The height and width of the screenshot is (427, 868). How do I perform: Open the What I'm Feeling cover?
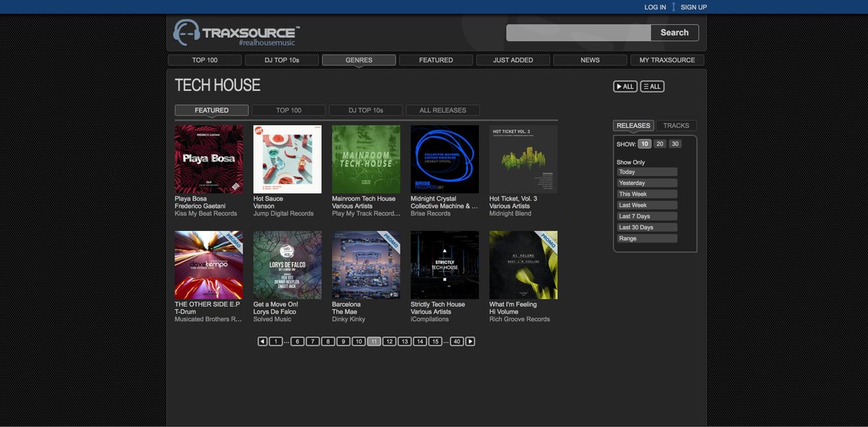pos(524,265)
